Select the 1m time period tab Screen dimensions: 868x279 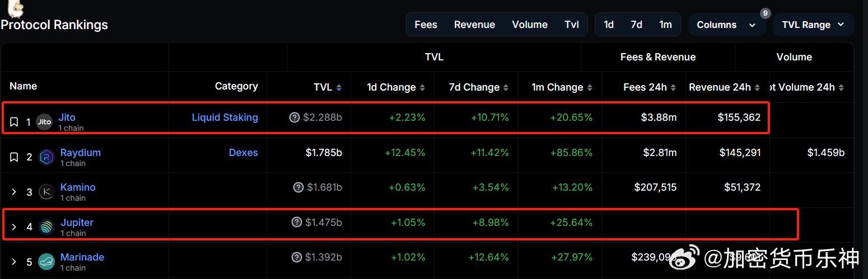click(665, 25)
